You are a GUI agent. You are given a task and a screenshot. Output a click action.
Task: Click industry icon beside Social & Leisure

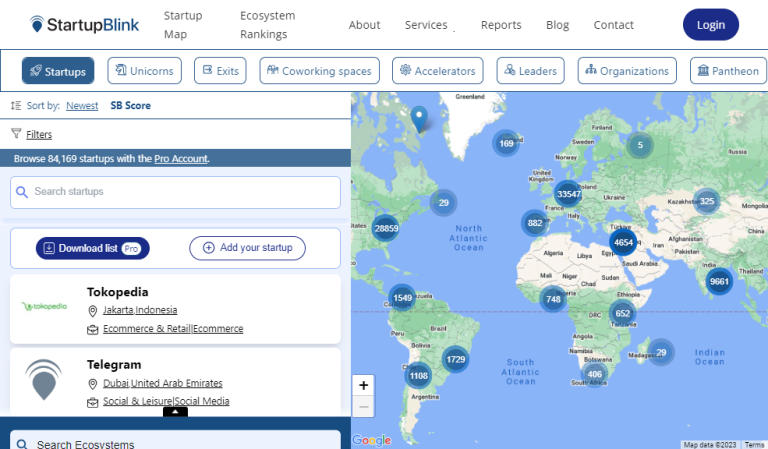[93, 402]
